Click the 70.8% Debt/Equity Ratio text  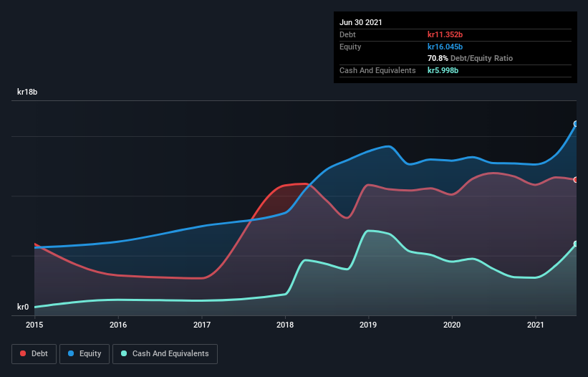point(471,58)
